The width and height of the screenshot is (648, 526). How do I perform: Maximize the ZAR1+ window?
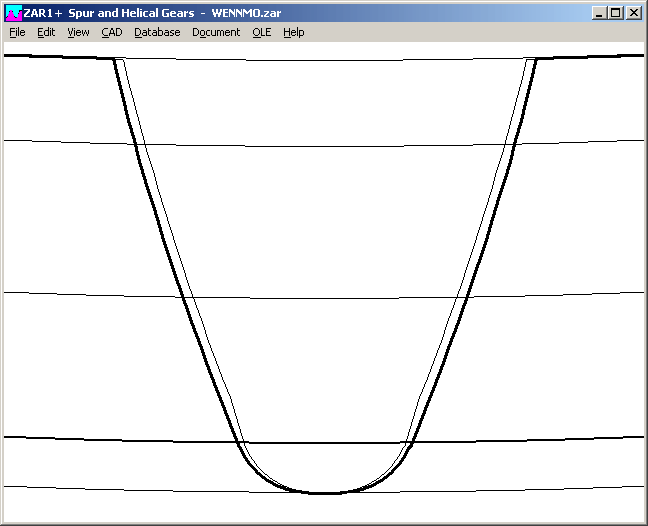click(x=616, y=13)
